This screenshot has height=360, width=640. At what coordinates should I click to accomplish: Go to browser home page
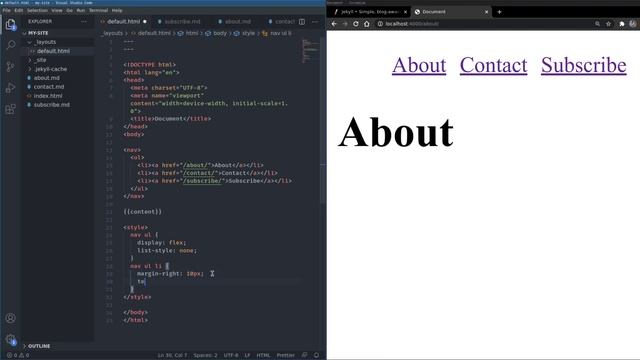[367, 24]
